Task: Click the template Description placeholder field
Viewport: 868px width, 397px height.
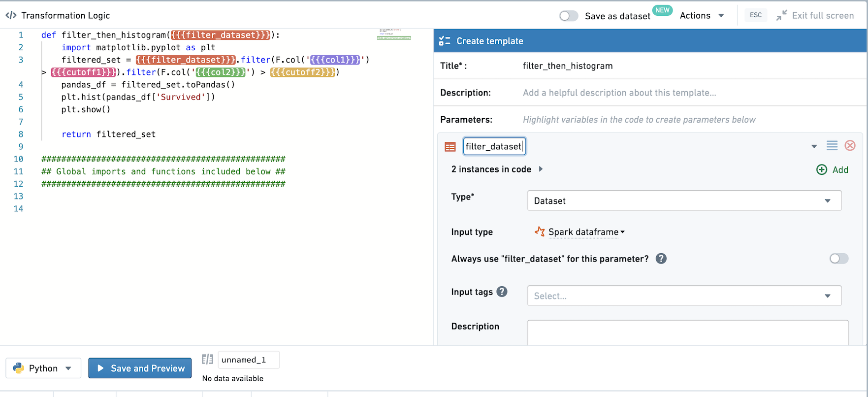Action: click(x=619, y=93)
